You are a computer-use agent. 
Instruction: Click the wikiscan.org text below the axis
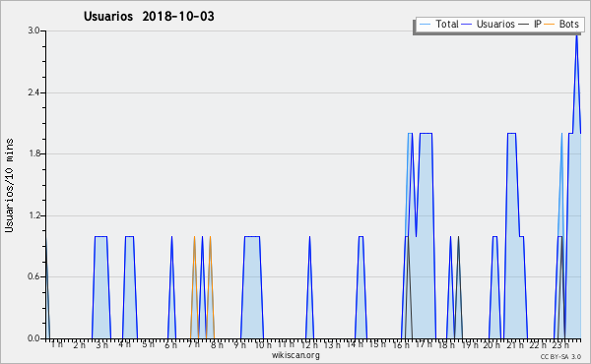click(295, 355)
